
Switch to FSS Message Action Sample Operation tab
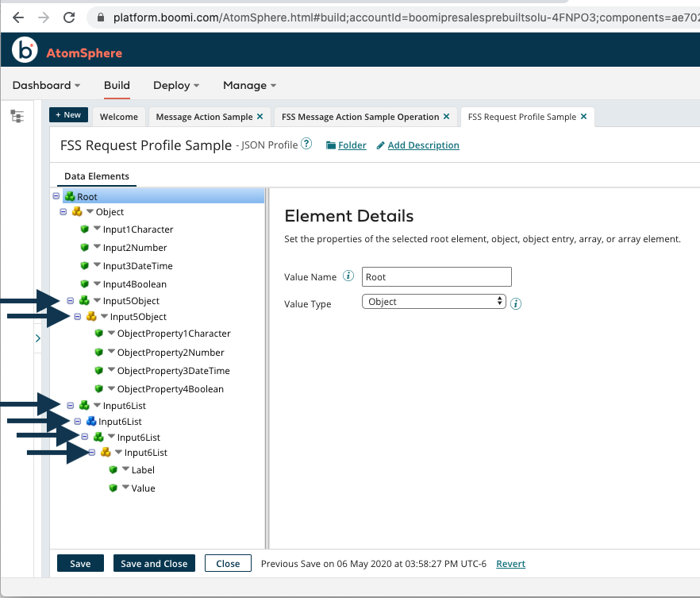[x=360, y=117]
